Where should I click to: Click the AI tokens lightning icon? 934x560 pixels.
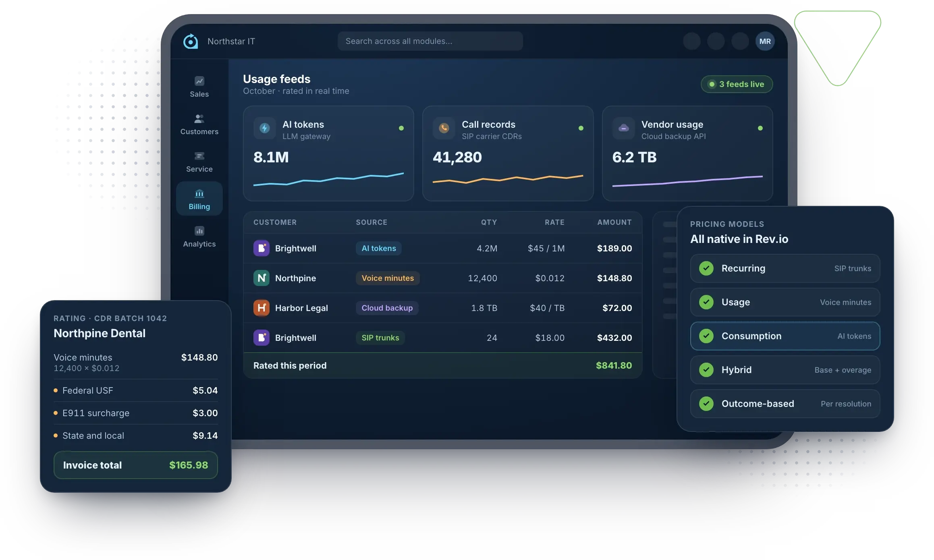264,128
